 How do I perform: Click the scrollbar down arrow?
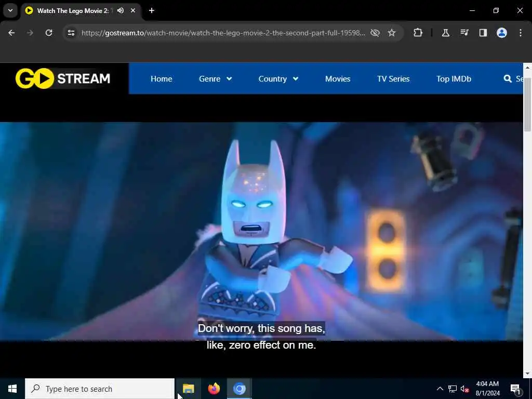[x=527, y=374]
